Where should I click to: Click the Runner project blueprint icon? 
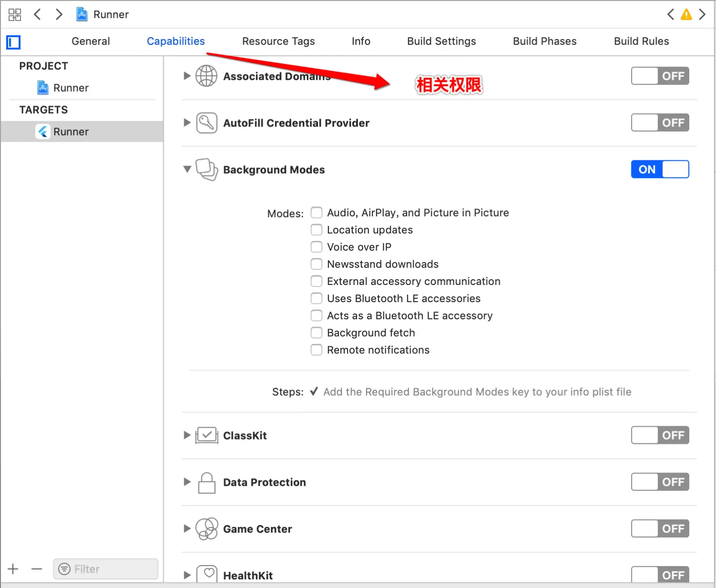[x=43, y=88]
